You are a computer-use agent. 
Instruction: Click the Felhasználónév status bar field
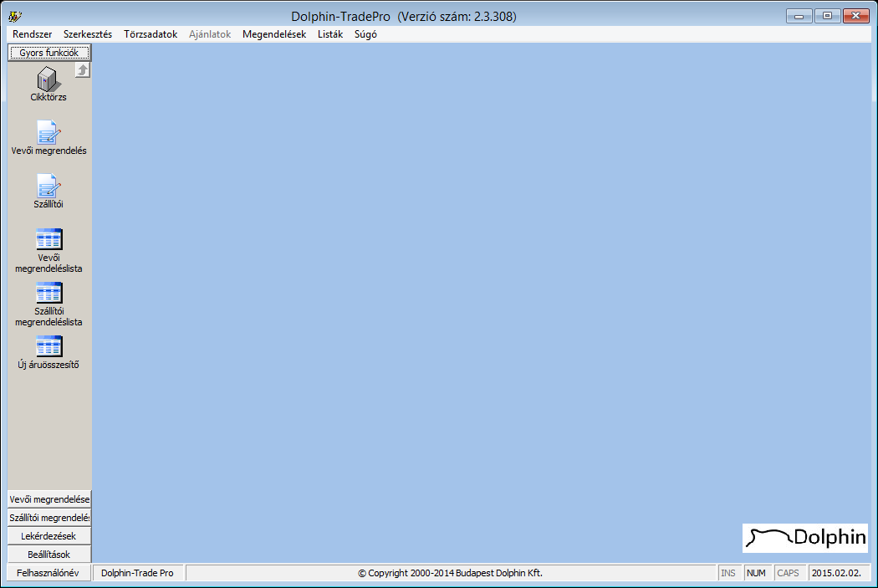(x=48, y=573)
